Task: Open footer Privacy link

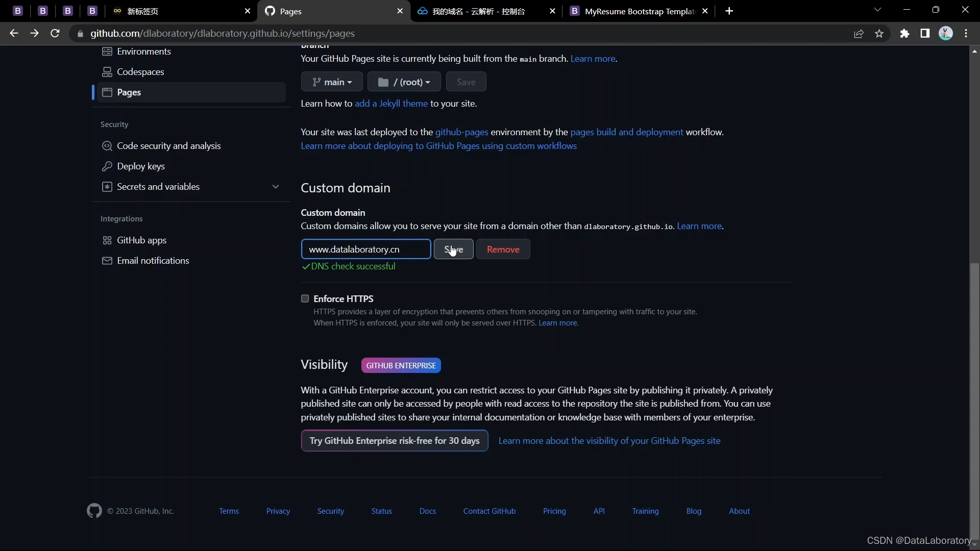Action: (278, 511)
